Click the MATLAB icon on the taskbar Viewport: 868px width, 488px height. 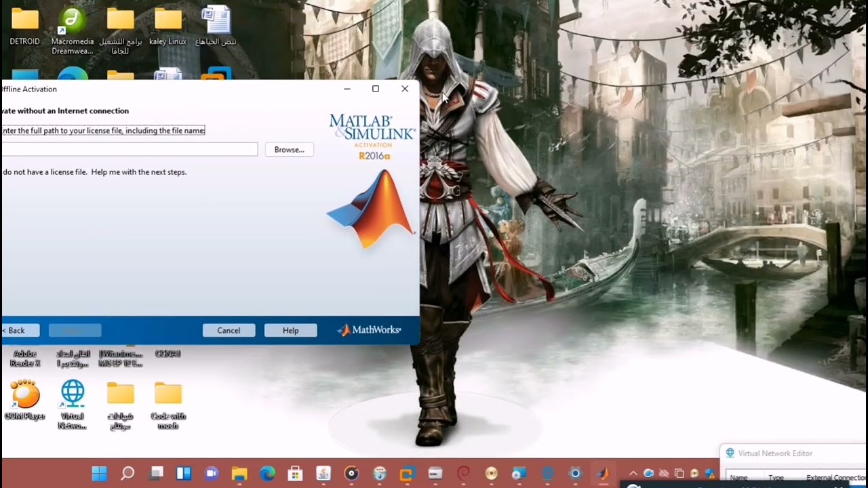click(x=602, y=473)
